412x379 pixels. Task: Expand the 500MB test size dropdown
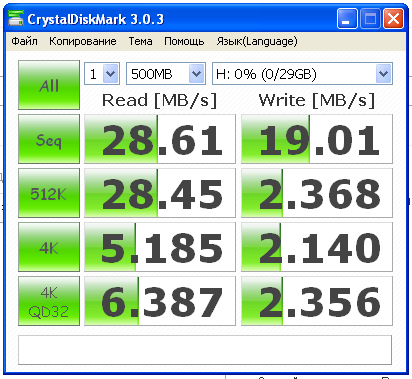coord(166,74)
